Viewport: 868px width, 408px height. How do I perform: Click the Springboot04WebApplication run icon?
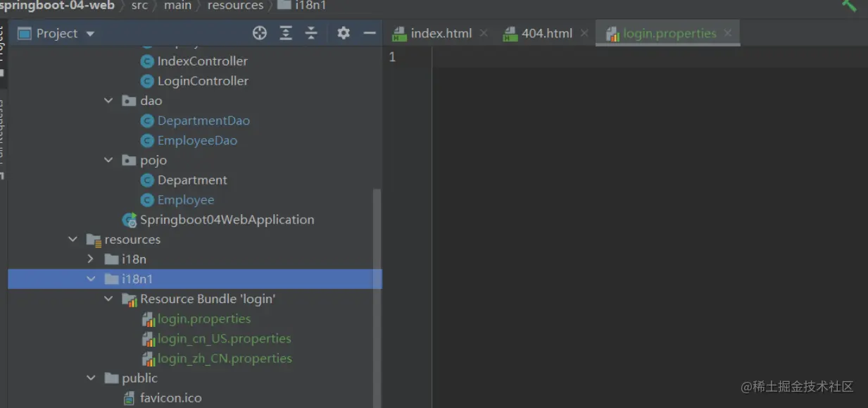coord(130,220)
